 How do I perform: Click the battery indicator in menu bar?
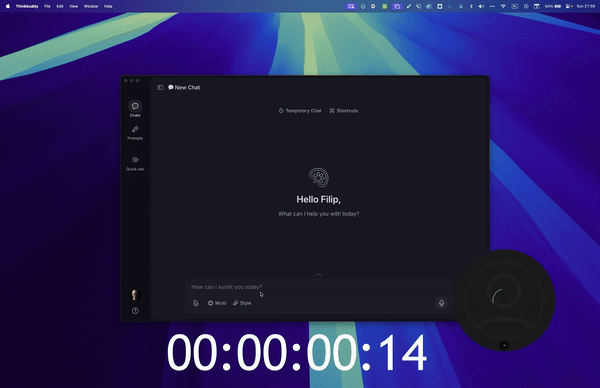pos(553,6)
